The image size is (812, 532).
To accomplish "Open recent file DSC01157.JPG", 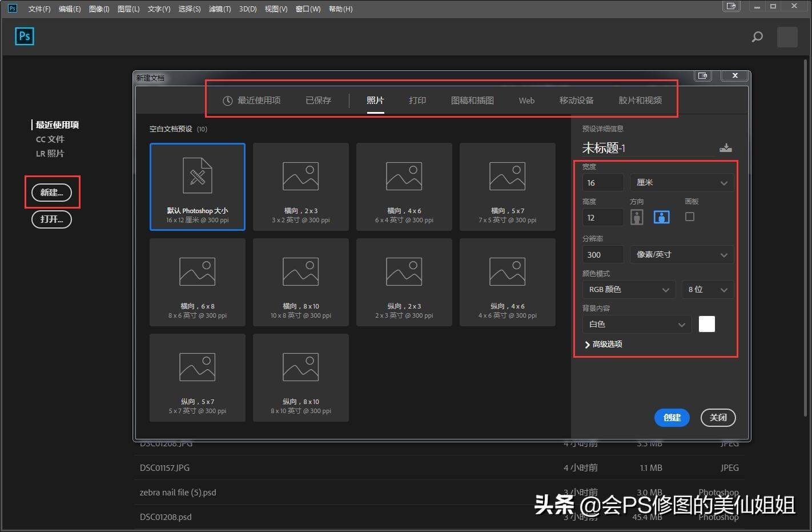I will point(440,467).
